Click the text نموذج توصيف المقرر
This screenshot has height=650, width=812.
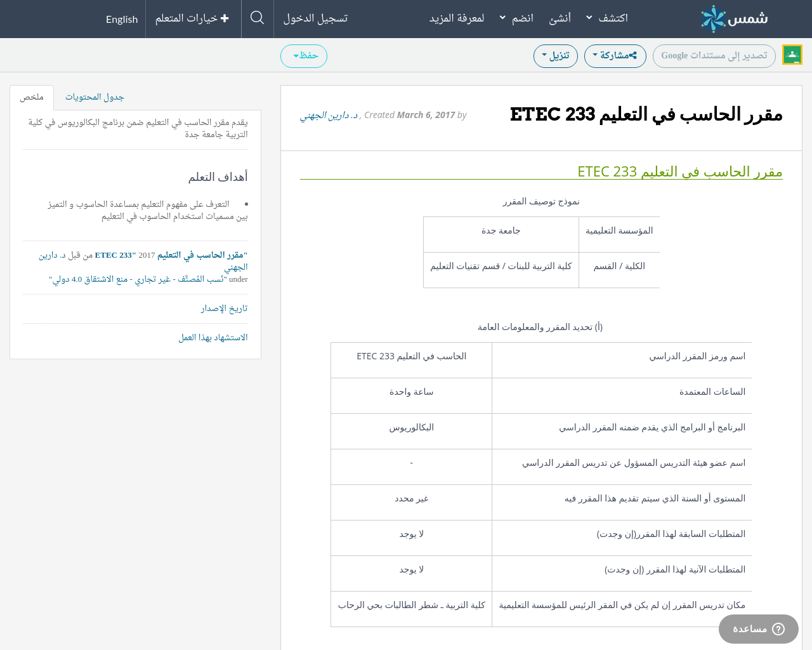(541, 201)
